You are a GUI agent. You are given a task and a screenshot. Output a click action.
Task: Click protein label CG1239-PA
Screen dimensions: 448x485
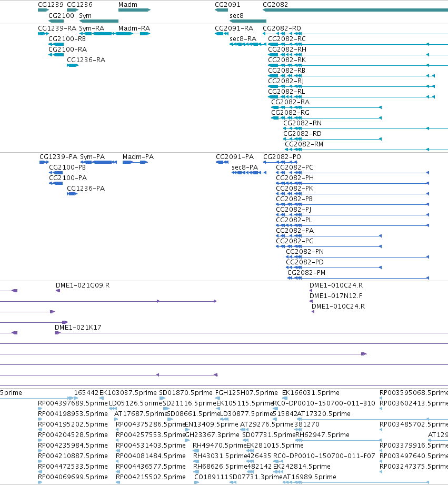pos(58,157)
